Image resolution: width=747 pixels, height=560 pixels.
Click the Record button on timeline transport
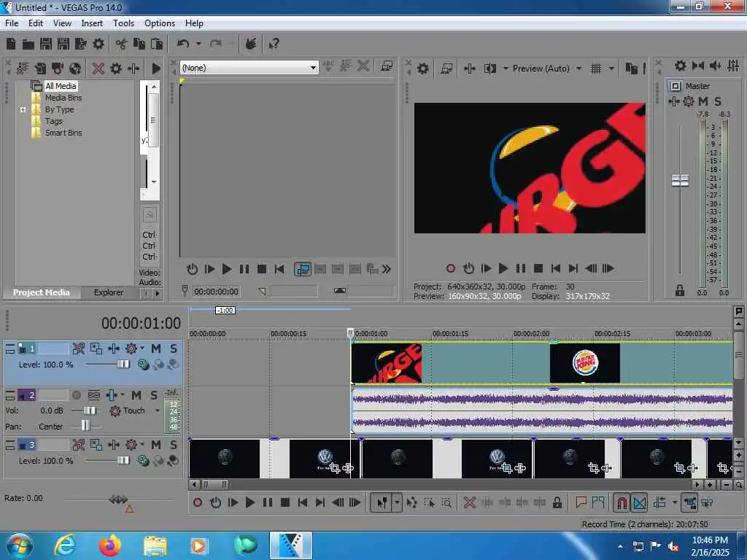coord(198,502)
